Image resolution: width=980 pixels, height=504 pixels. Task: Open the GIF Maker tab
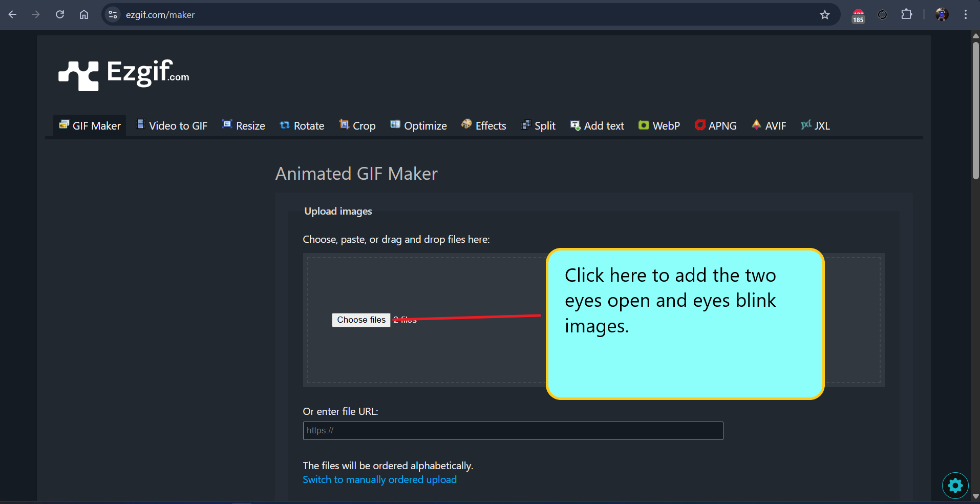(90, 125)
